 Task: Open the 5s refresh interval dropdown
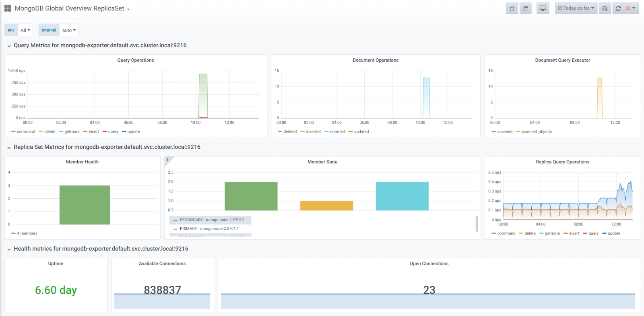tap(630, 8)
